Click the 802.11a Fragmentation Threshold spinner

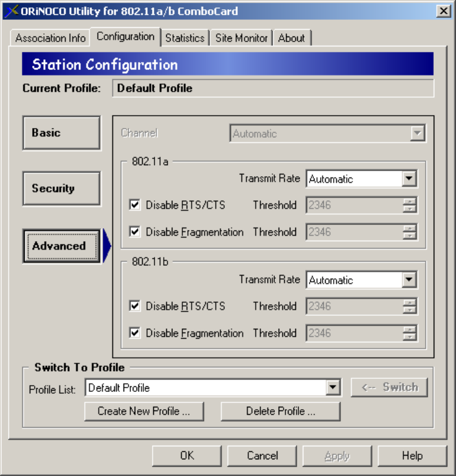point(410,232)
